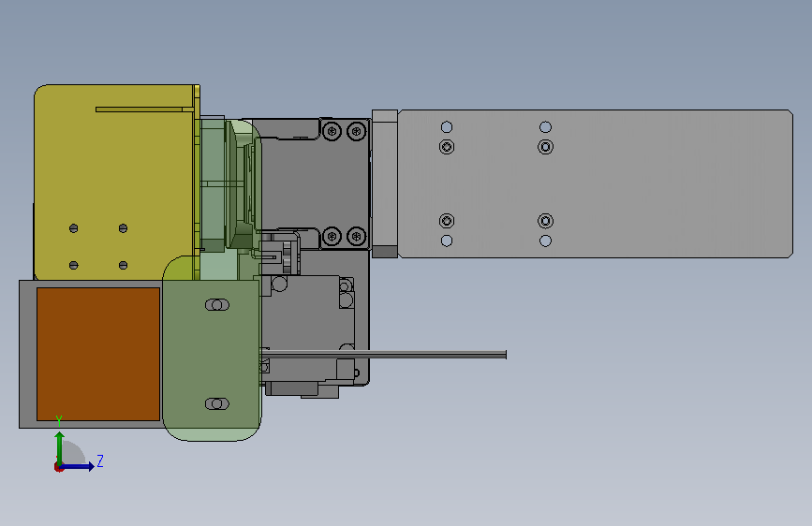Pick the long gray plate on the right

[x=595, y=183]
